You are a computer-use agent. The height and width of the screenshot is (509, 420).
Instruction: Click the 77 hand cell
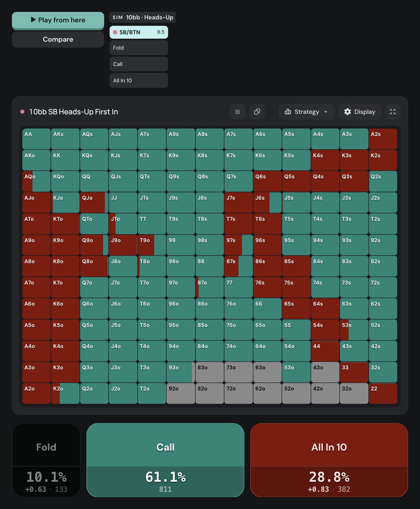tap(238, 287)
